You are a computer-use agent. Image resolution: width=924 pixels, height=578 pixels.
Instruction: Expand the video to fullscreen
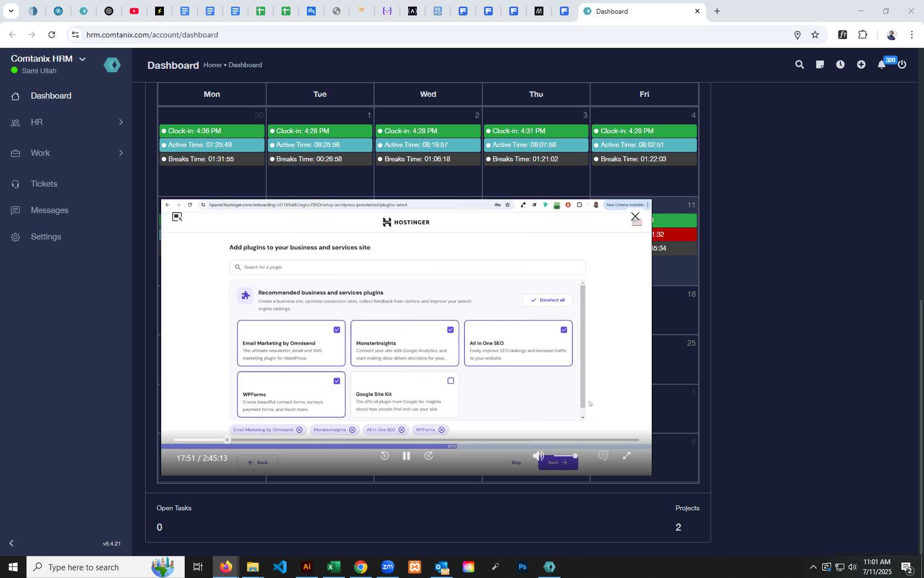tap(626, 456)
